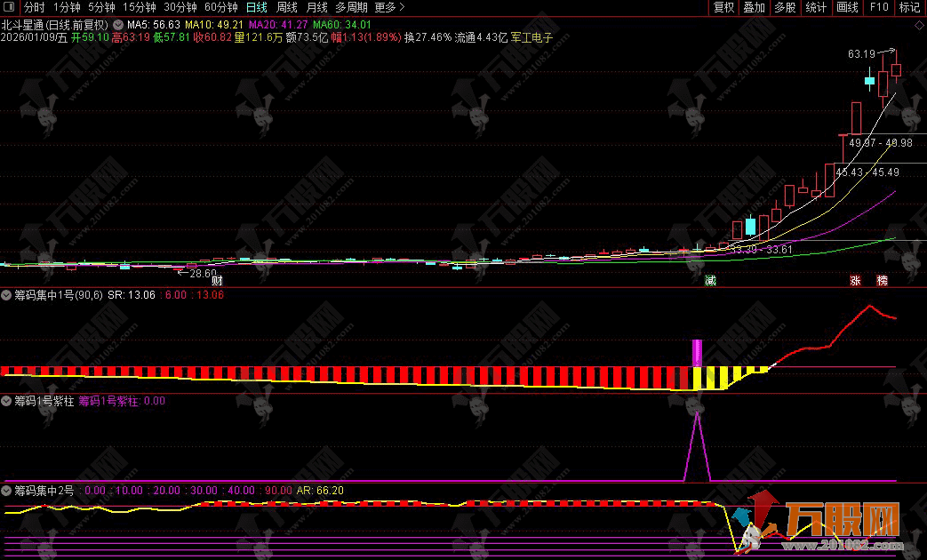Click the 军工电子 sector link

(x=531, y=38)
